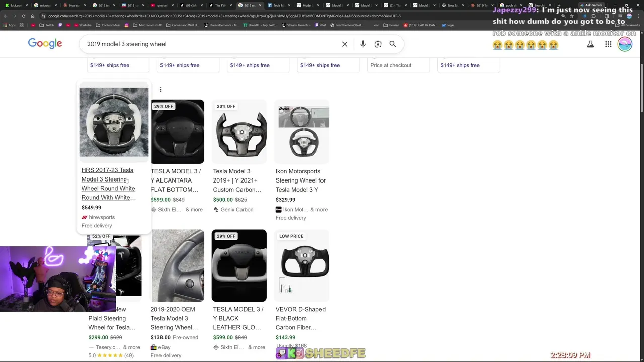Viewport: 644px width, 362px height.
Task: Reload the page
Action: tap(23, 16)
